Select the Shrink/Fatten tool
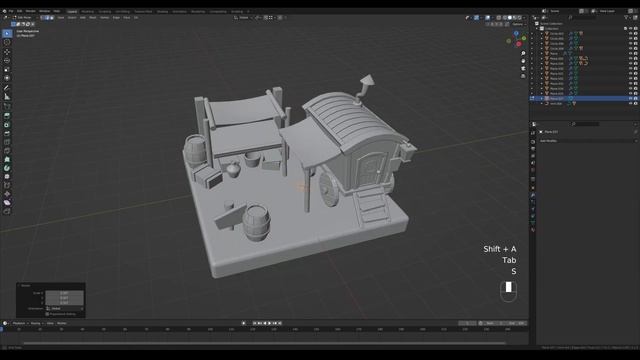This screenshot has width=640, height=360. 7,194
